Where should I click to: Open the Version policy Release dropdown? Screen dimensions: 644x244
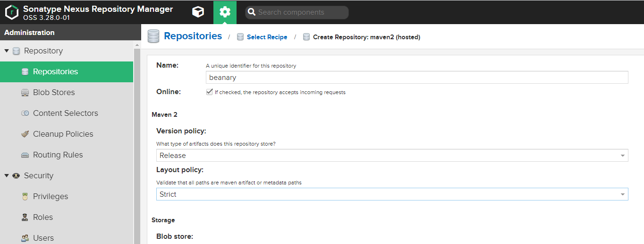click(392, 155)
